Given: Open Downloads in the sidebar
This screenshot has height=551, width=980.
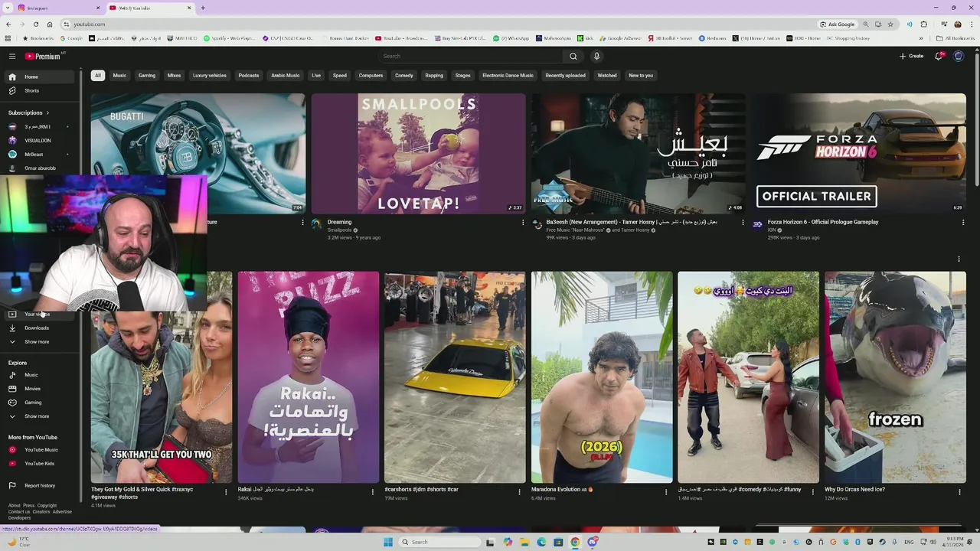Looking at the screenshot, I should coord(40,328).
